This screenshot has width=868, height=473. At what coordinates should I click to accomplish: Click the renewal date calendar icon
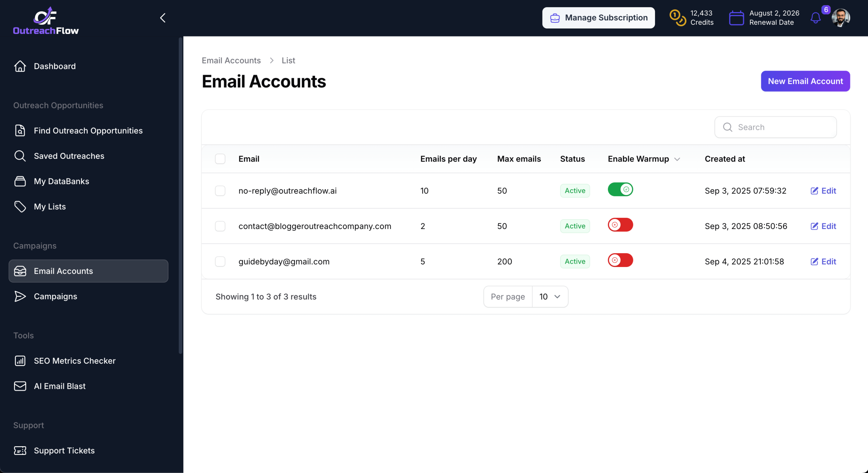[736, 18]
